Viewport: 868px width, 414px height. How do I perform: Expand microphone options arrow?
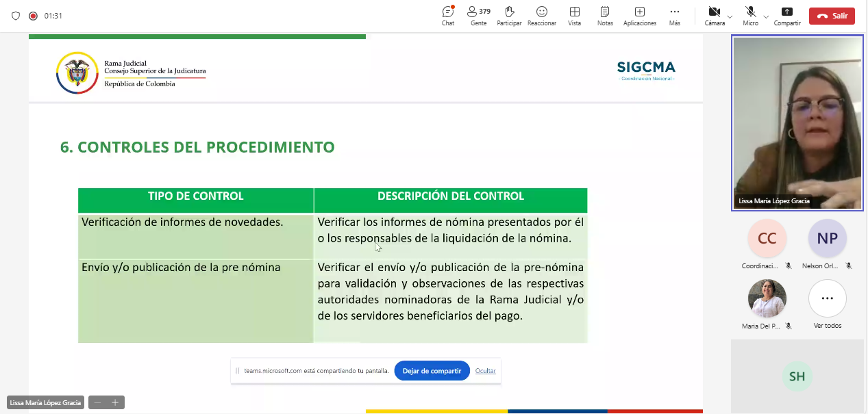(766, 16)
